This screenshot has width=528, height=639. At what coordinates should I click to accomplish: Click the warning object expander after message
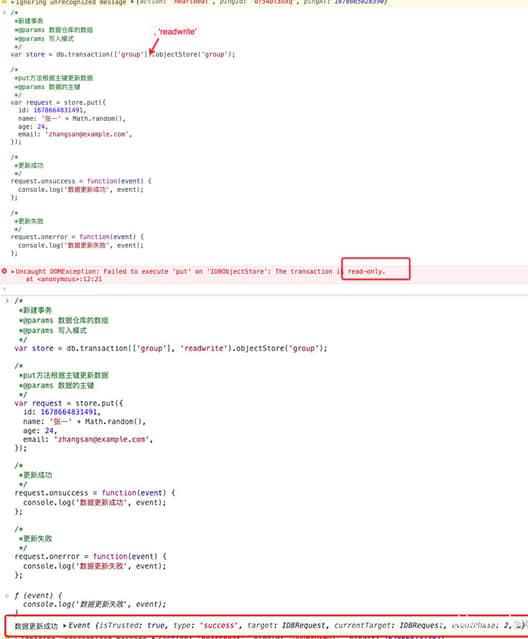tap(132, 2)
